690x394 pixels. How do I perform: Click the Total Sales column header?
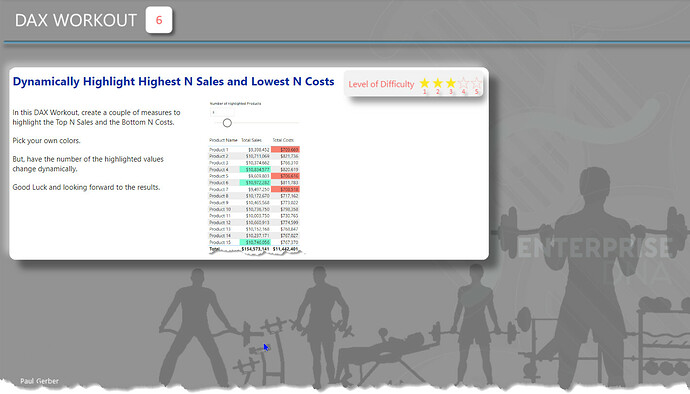[251, 140]
